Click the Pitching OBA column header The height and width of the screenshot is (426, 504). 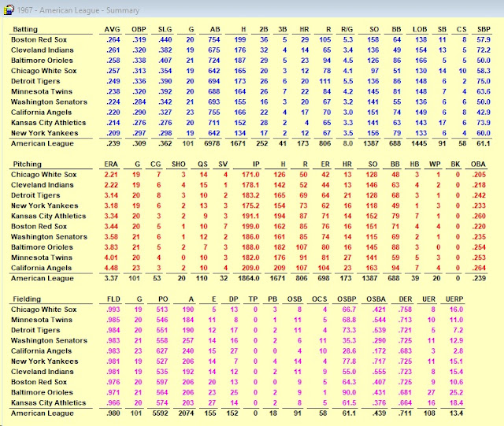coord(478,164)
